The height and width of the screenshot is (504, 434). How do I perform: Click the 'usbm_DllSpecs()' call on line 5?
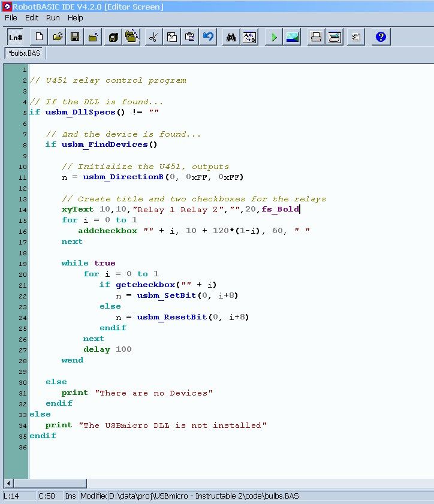tap(85, 112)
